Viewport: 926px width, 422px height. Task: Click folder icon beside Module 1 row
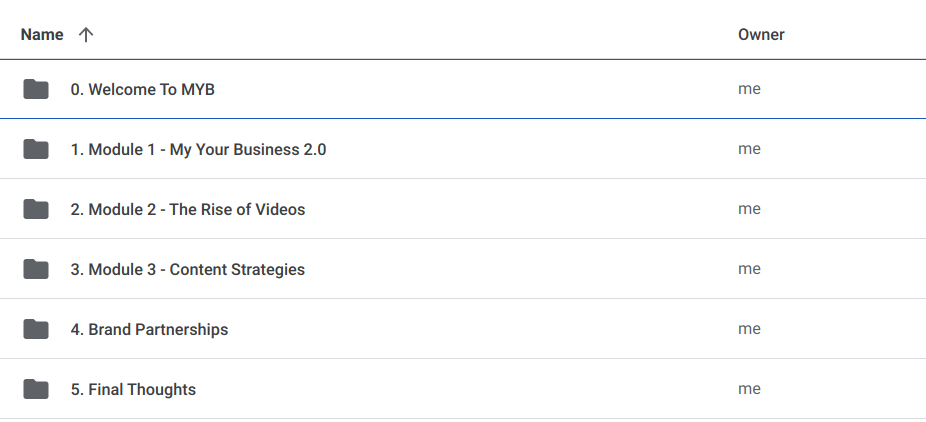(x=36, y=150)
